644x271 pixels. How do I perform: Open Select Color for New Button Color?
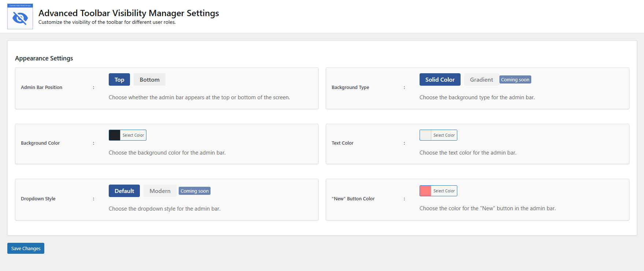tap(444, 191)
